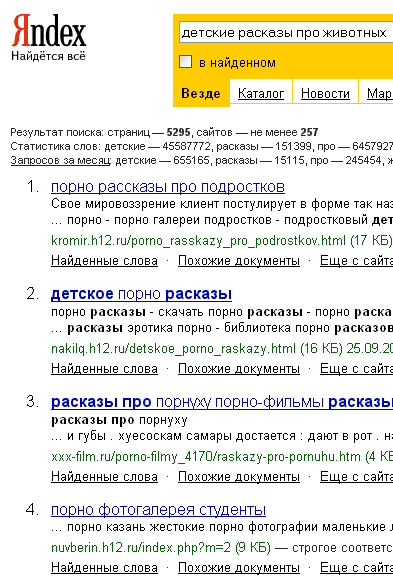The width and height of the screenshot is (393, 581).
Task: Click the 'в найденном' checkbox label text
Action: (237, 63)
